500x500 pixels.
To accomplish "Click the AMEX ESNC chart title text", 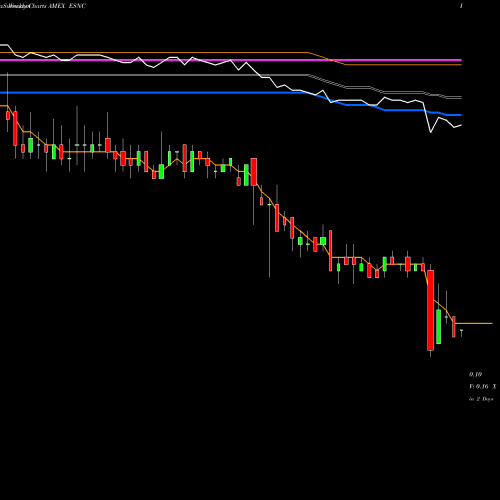I will pyautogui.click(x=67, y=6).
